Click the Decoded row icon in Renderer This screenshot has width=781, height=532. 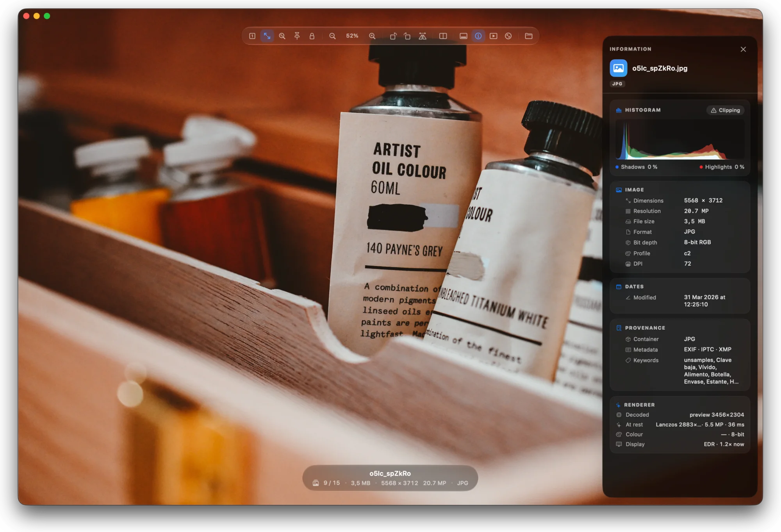pos(619,415)
